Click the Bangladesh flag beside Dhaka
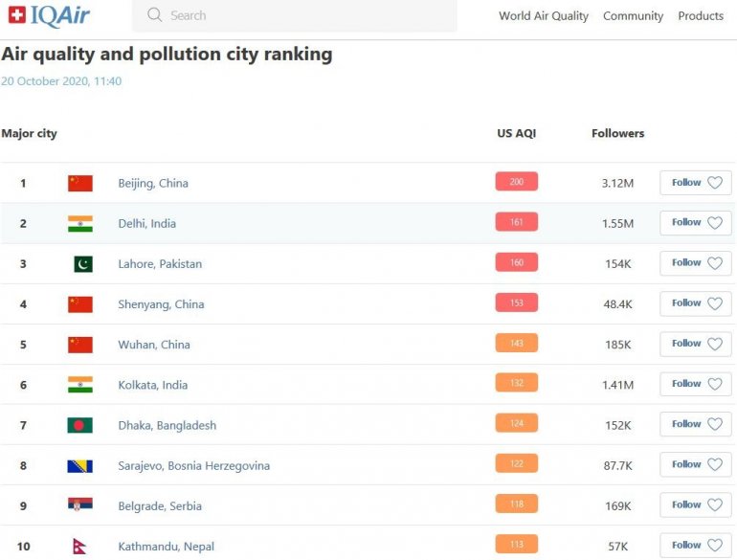Image resolution: width=737 pixels, height=560 pixels. tap(80, 425)
